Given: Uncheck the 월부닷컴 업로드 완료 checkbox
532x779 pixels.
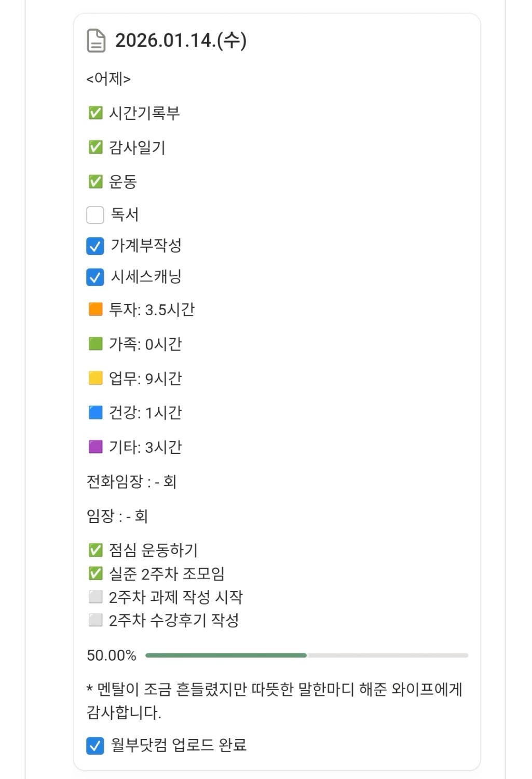Looking at the screenshot, I should pyautogui.click(x=95, y=746).
